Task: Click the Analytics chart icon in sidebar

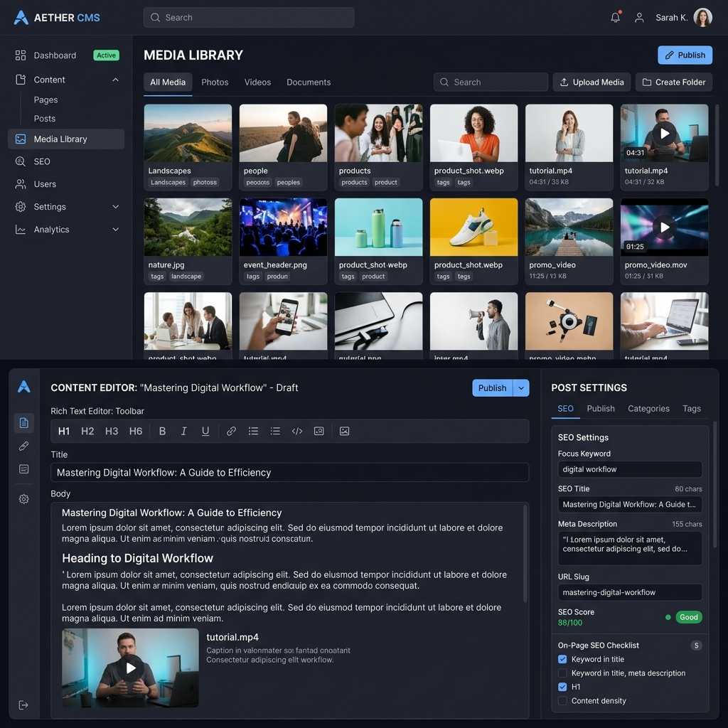Action: click(x=21, y=230)
